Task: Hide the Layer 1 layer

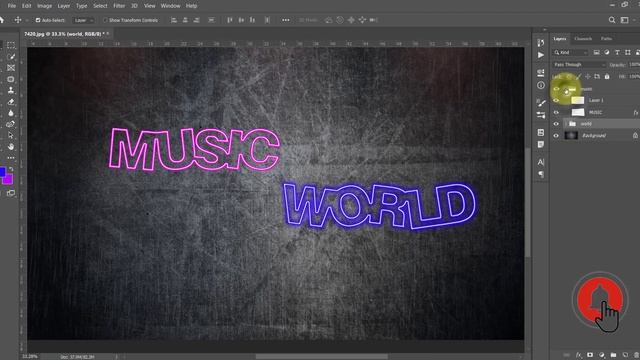Action: [556, 100]
